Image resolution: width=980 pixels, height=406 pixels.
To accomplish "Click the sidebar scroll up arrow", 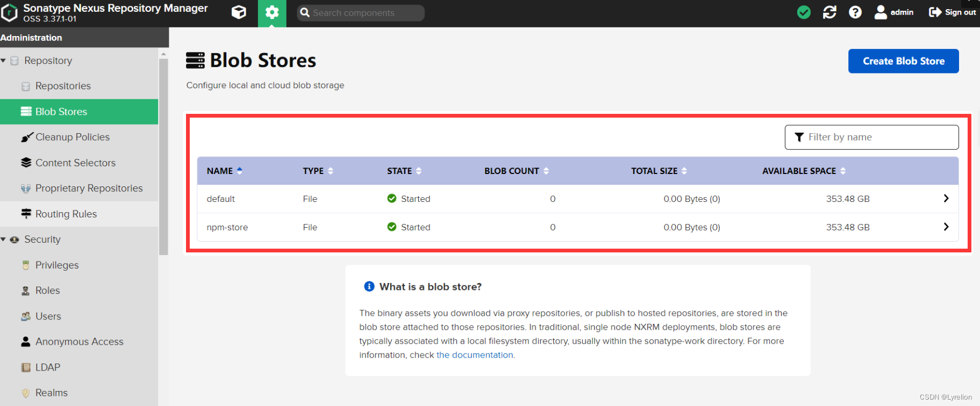I will (x=163, y=54).
